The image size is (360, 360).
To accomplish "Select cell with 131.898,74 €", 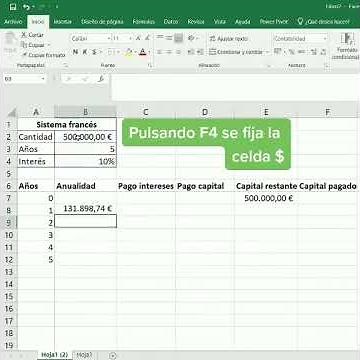I will coord(86,209).
